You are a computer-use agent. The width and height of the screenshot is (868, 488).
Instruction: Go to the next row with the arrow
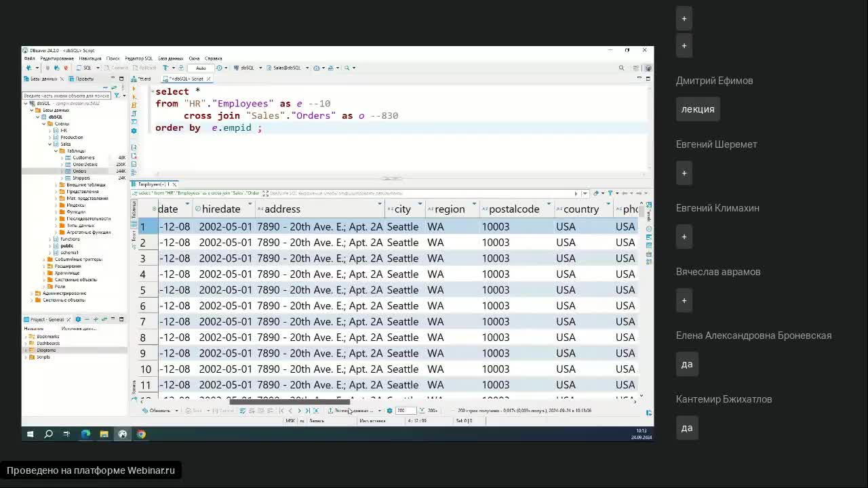(299, 411)
